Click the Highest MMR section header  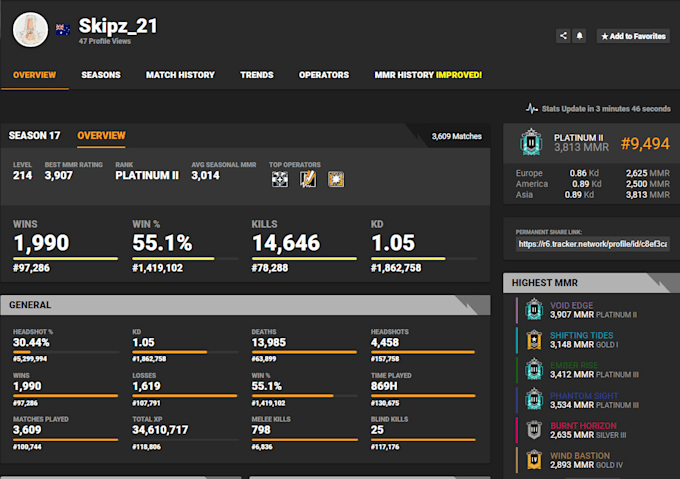[x=591, y=283]
